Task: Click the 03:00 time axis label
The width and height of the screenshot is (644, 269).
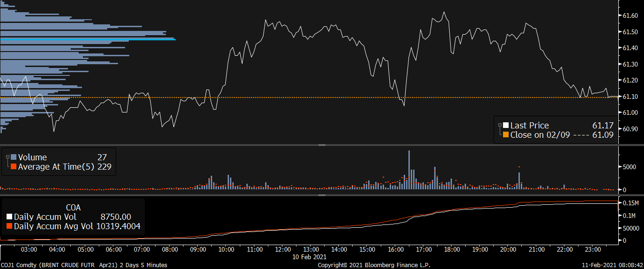Action: [29, 249]
